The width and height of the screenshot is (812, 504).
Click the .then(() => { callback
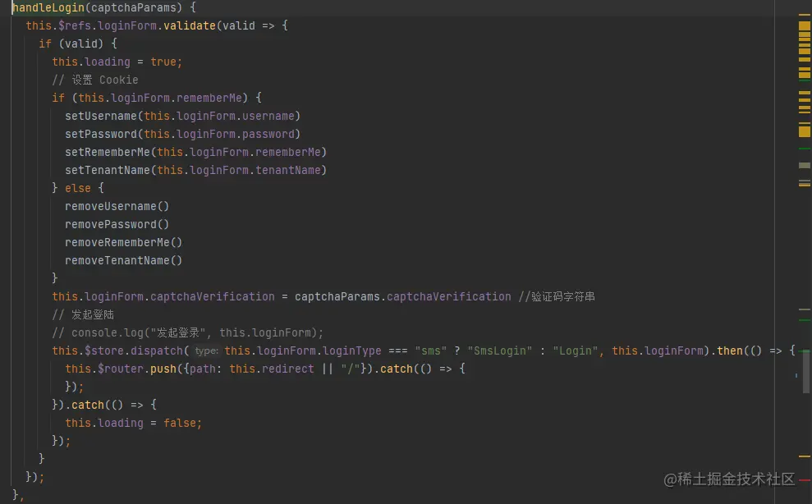(752, 351)
